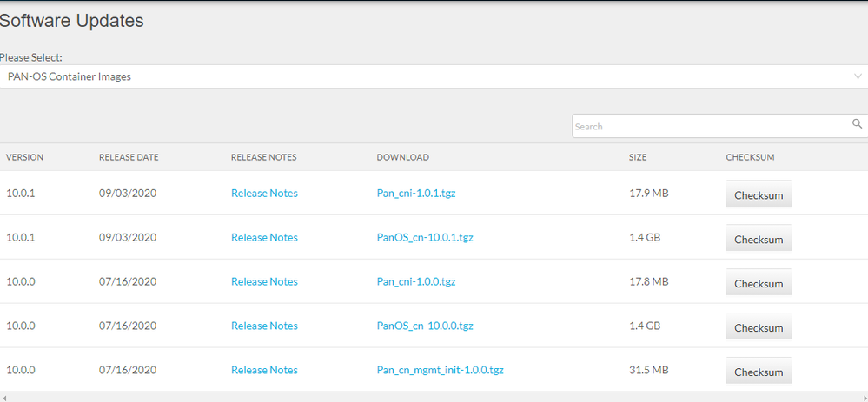868x402 pixels.
Task: Click the 1.4 GB size of PanOS_cn-10.0.0.tgz
Action: pos(645,326)
